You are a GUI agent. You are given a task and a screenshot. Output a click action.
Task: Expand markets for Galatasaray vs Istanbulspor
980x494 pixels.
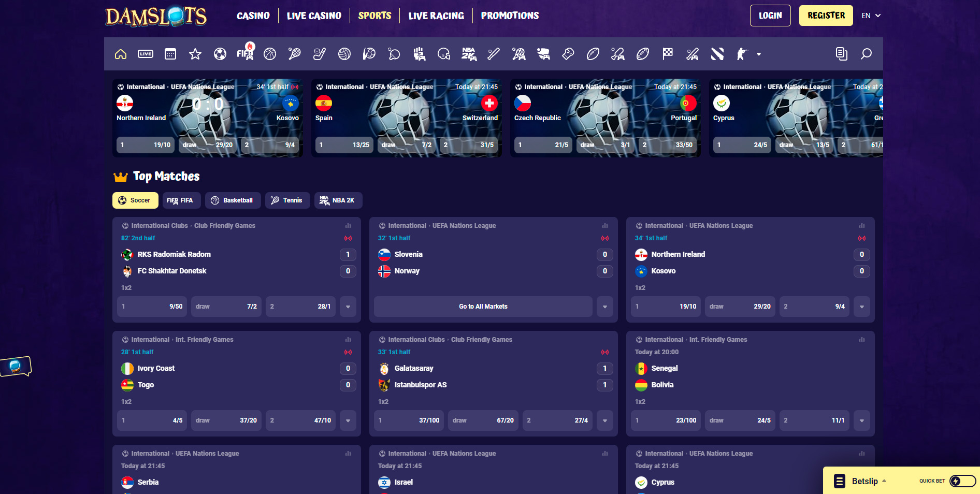pyautogui.click(x=604, y=420)
